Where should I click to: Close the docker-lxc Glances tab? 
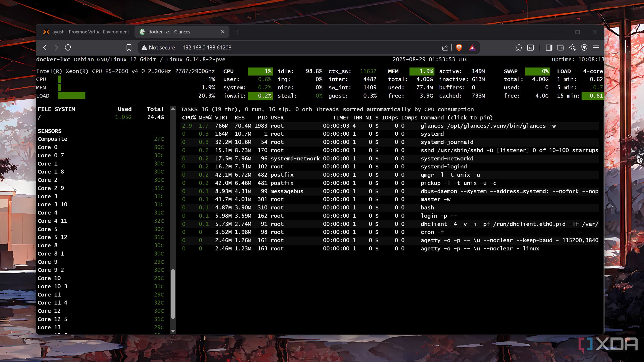[223, 32]
